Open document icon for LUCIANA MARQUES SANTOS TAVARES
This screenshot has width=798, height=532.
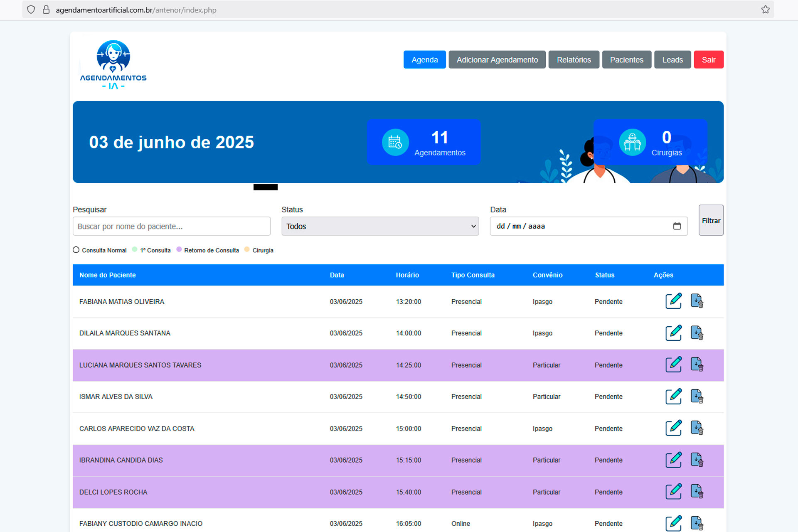click(697, 365)
